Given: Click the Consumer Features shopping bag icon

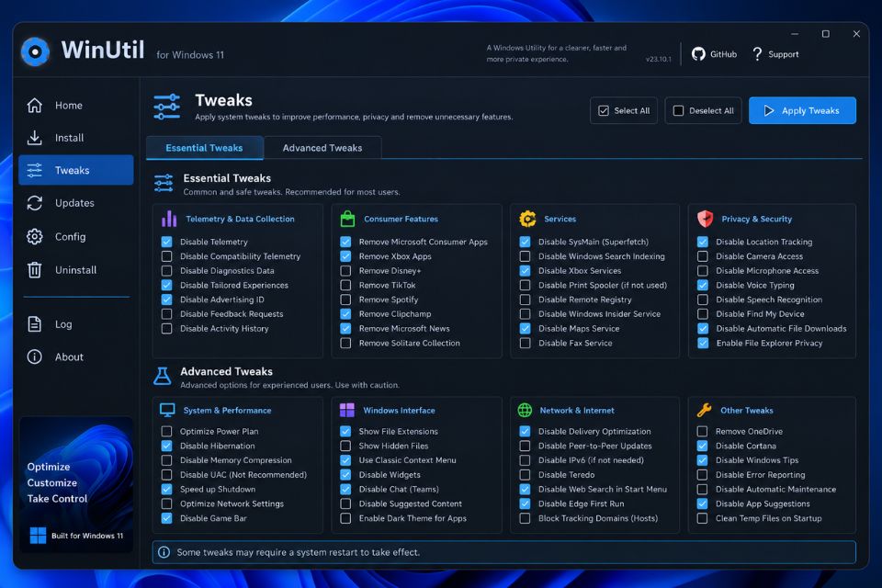Looking at the screenshot, I should (x=347, y=219).
